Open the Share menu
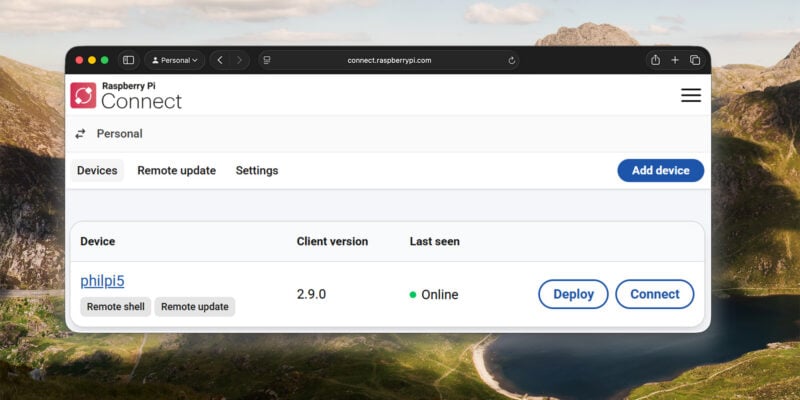 point(655,60)
